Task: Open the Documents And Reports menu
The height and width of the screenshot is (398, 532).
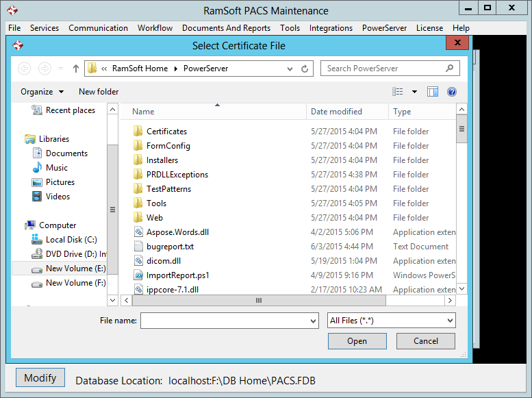Action: coord(226,28)
